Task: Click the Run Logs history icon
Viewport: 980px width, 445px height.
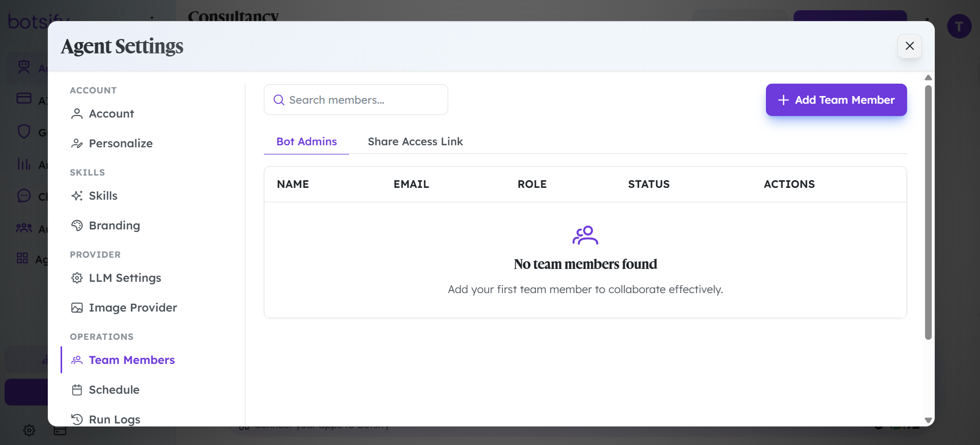Action: click(77, 419)
